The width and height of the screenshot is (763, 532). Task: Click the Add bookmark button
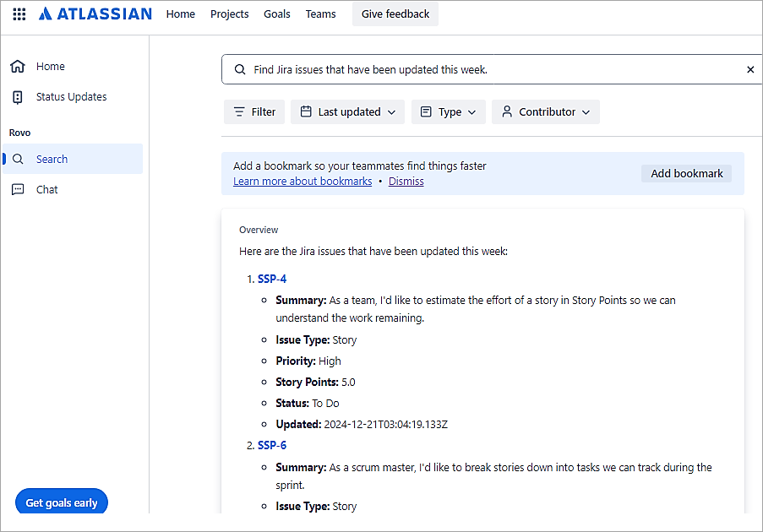coord(686,174)
